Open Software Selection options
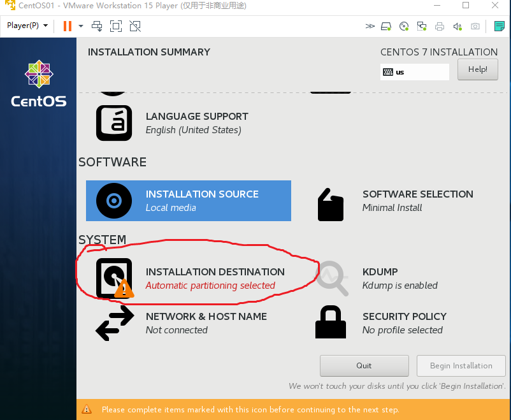This screenshot has width=511, height=420. [x=417, y=200]
